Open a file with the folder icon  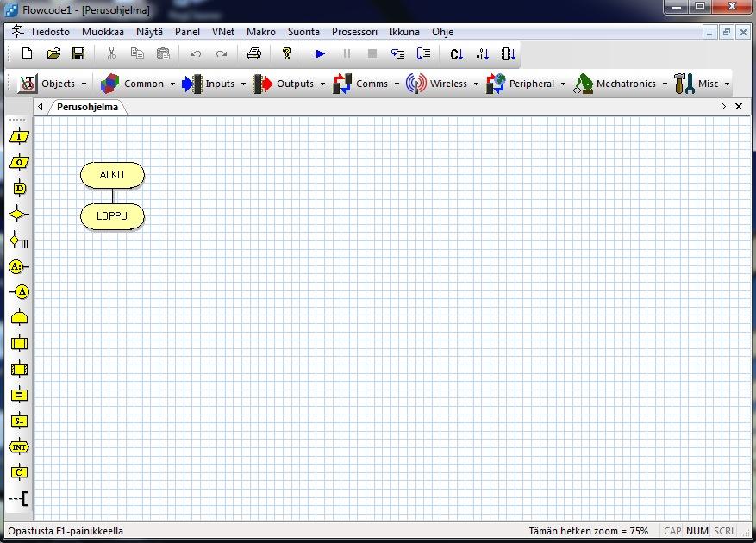click(53, 53)
